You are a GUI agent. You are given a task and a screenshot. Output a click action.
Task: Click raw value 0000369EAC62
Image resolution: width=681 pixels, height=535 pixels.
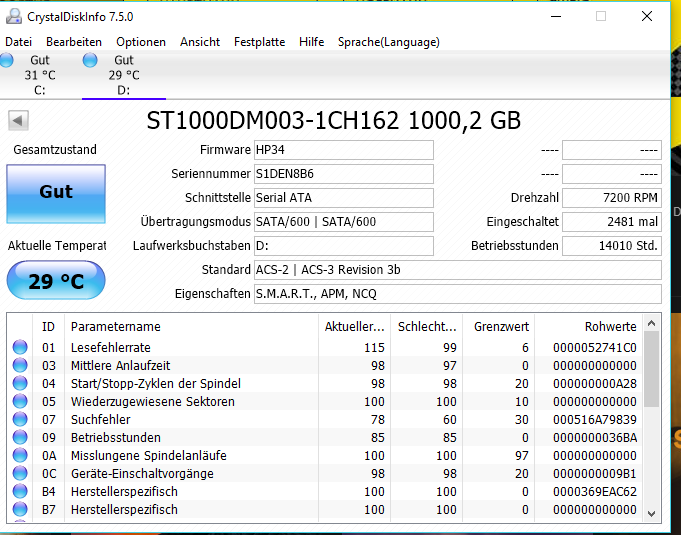595,492
